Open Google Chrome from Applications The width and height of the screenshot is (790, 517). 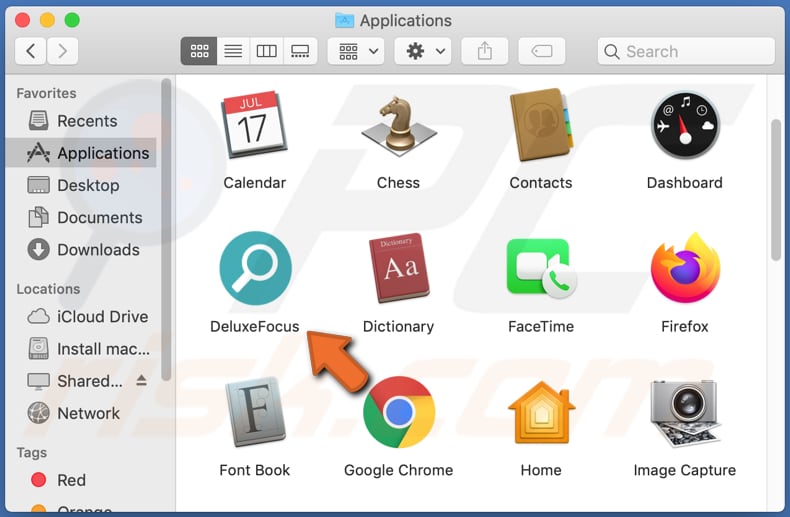click(x=398, y=412)
